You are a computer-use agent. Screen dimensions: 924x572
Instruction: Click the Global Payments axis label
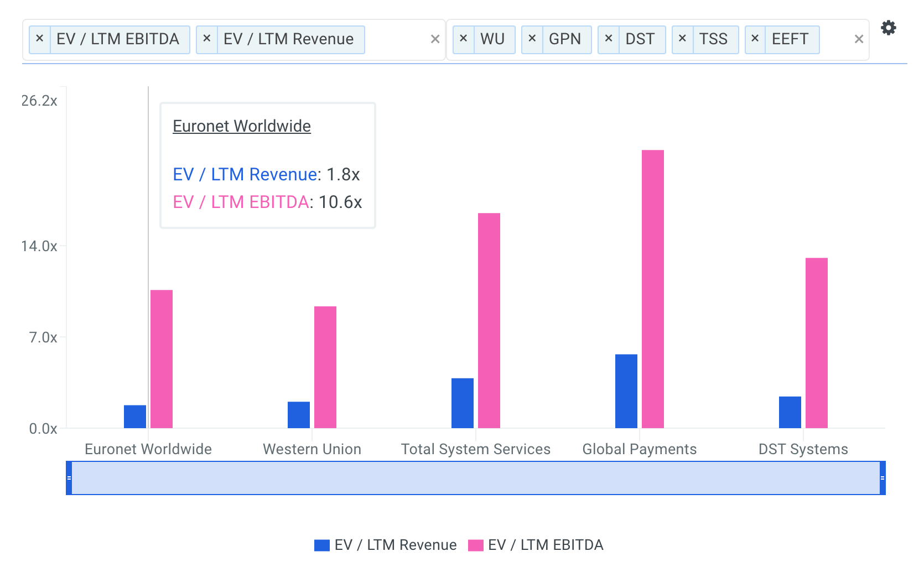point(640,449)
